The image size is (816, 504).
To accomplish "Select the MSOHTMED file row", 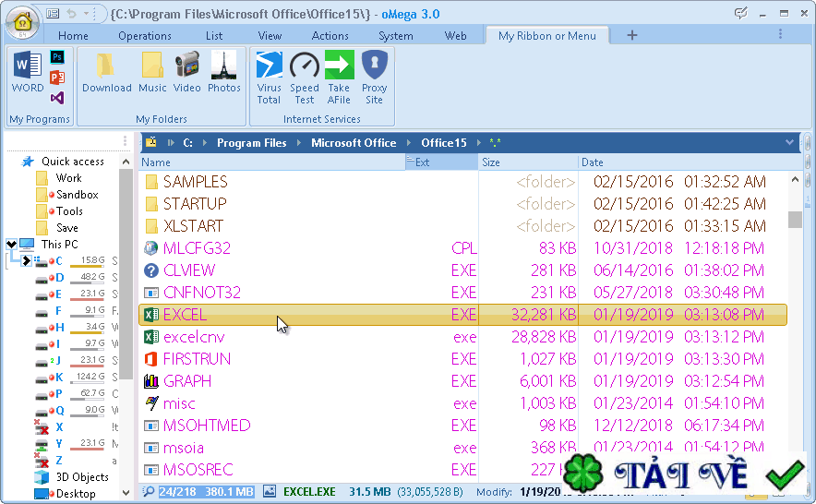I will 462,426.
